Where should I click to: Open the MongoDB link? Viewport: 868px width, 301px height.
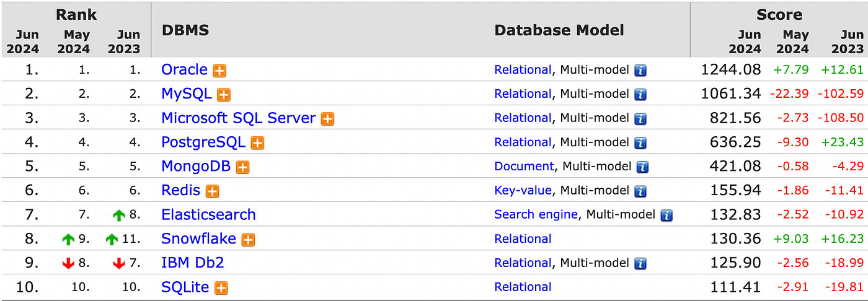coord(196,166)
